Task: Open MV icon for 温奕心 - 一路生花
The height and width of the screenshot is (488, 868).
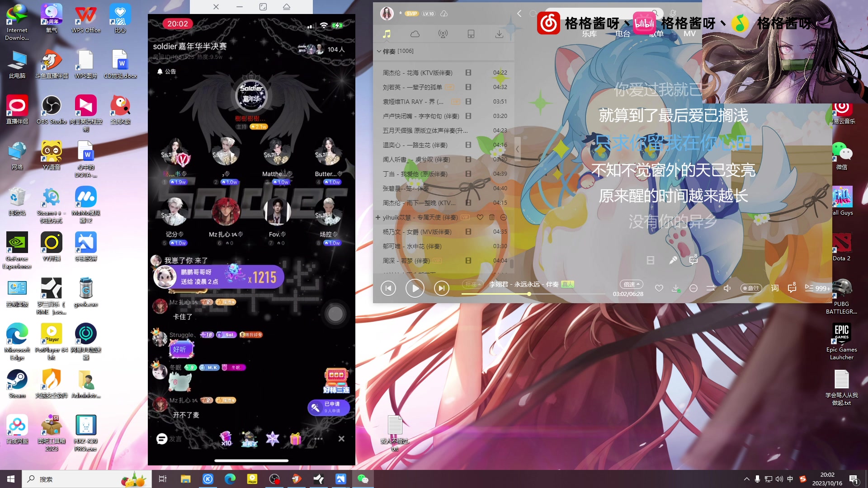Action: click(x=468, y=145)
